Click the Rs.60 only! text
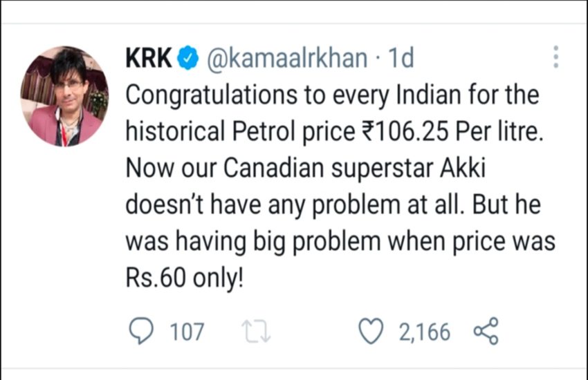 tap(185, 281)
